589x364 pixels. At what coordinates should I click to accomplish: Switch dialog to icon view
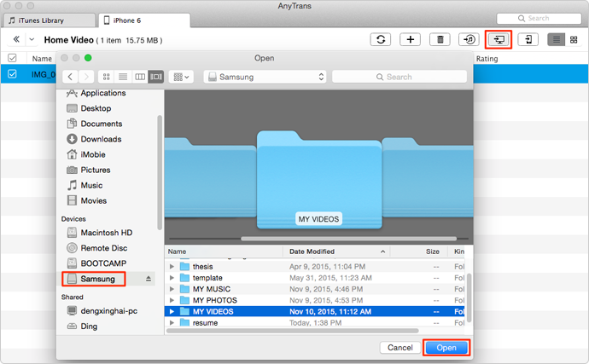pos(107,77)
